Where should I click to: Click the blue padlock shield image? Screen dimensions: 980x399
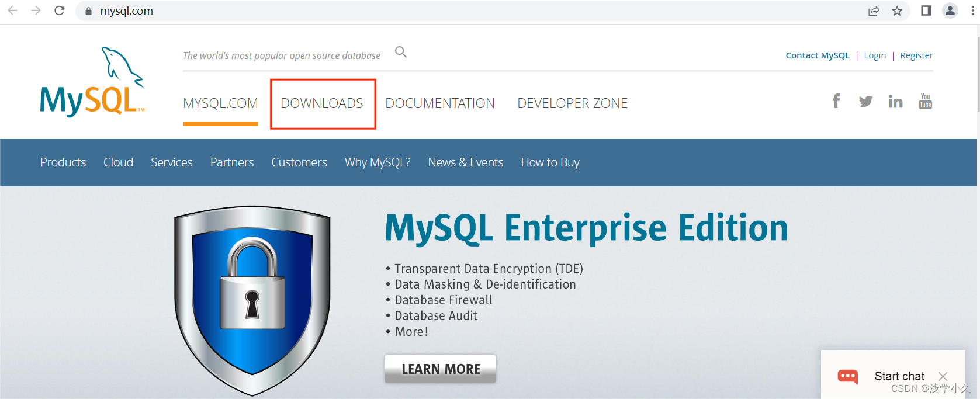click(x=252, y=300)
